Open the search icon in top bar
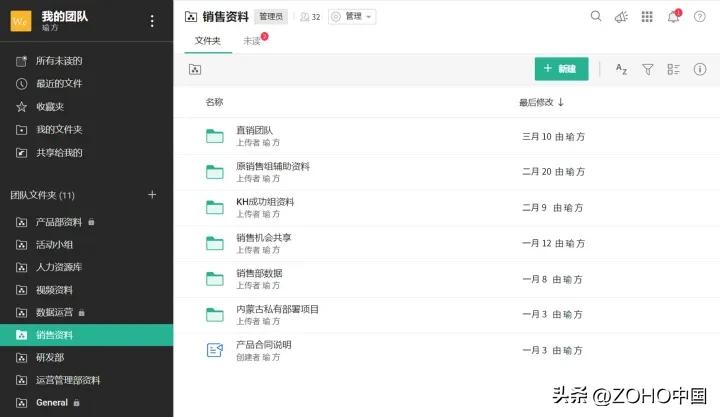The width and height of the screenshot is (720, 417). tap(596, 17)
